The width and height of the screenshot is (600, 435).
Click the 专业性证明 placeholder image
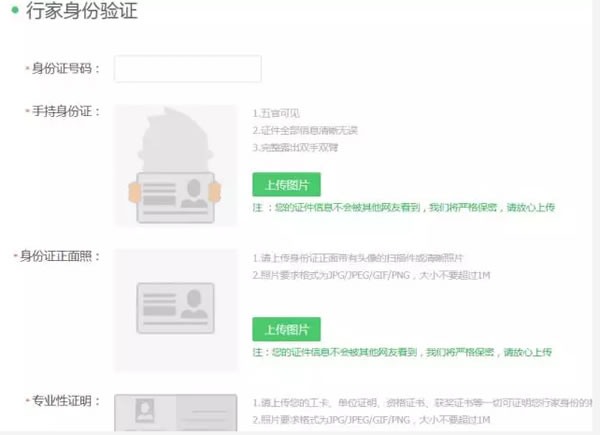pos(175,414)
